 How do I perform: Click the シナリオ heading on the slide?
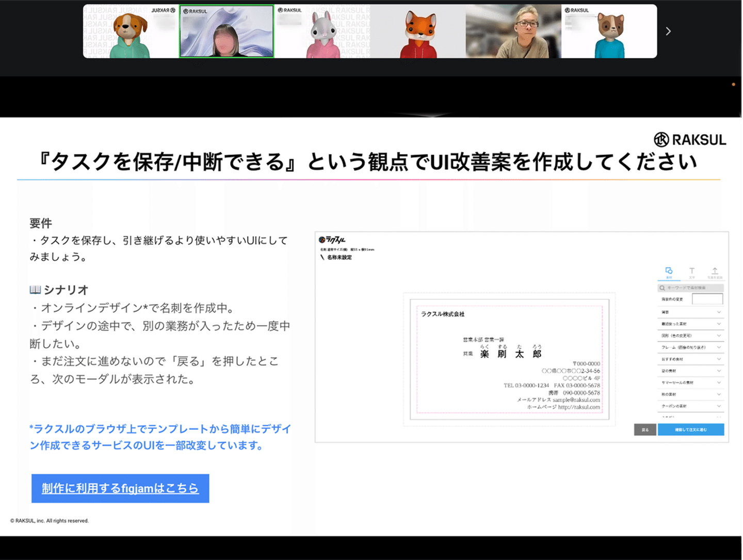click(59, 290)
